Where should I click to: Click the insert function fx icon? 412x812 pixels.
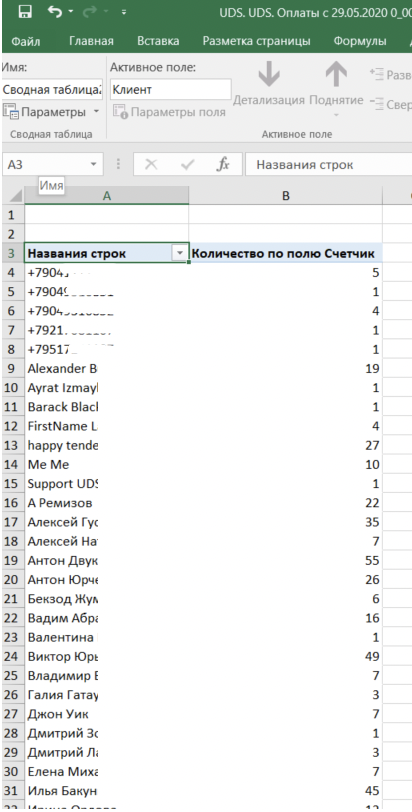(x=223, y=165)
